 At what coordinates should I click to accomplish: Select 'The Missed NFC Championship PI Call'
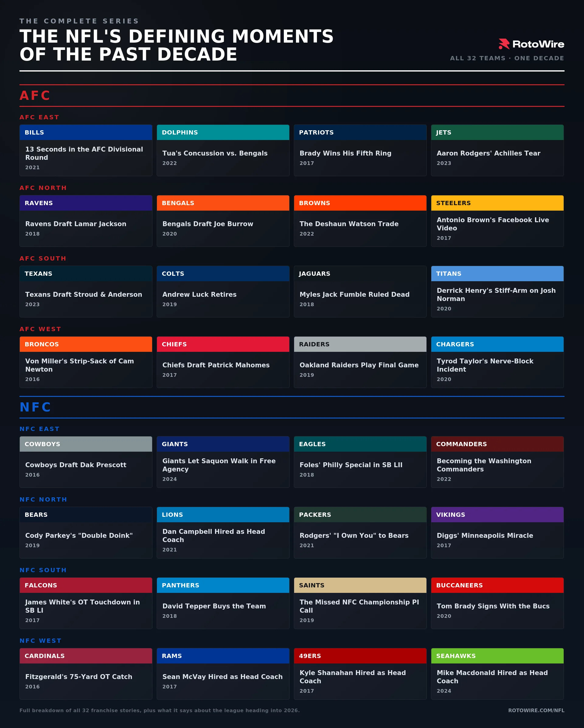pos(359,606)
